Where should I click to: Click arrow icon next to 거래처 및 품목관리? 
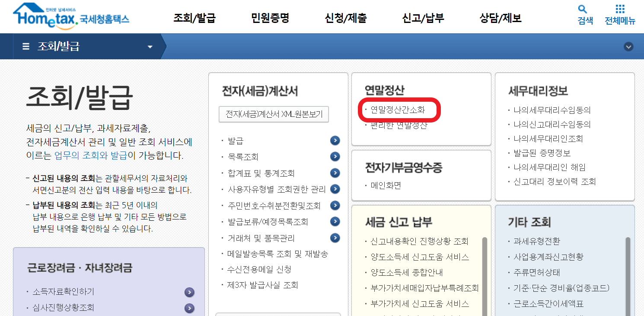[335, 238]
